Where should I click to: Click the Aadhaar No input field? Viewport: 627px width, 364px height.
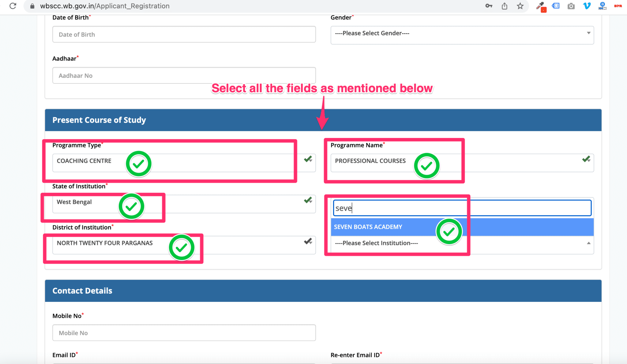pos(184,76)
